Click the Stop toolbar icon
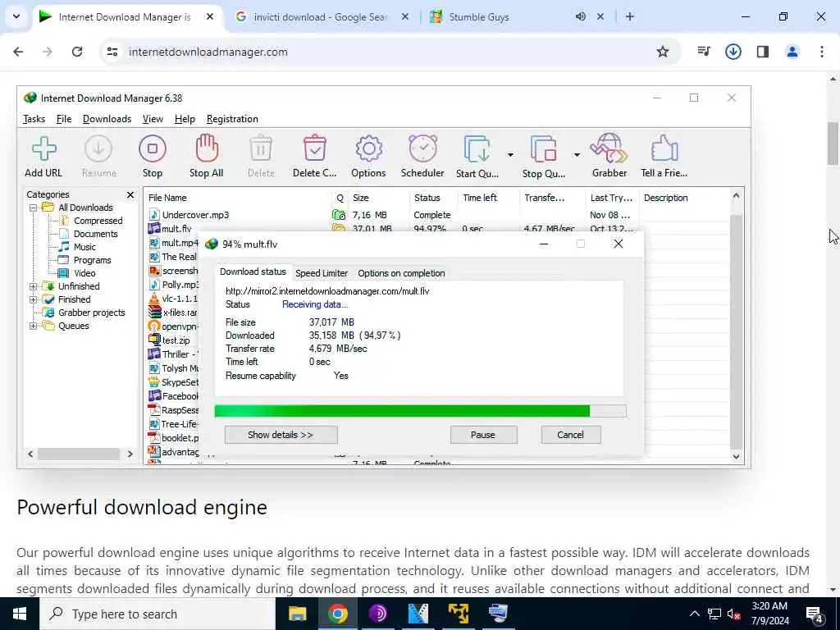 click(152, 149)
